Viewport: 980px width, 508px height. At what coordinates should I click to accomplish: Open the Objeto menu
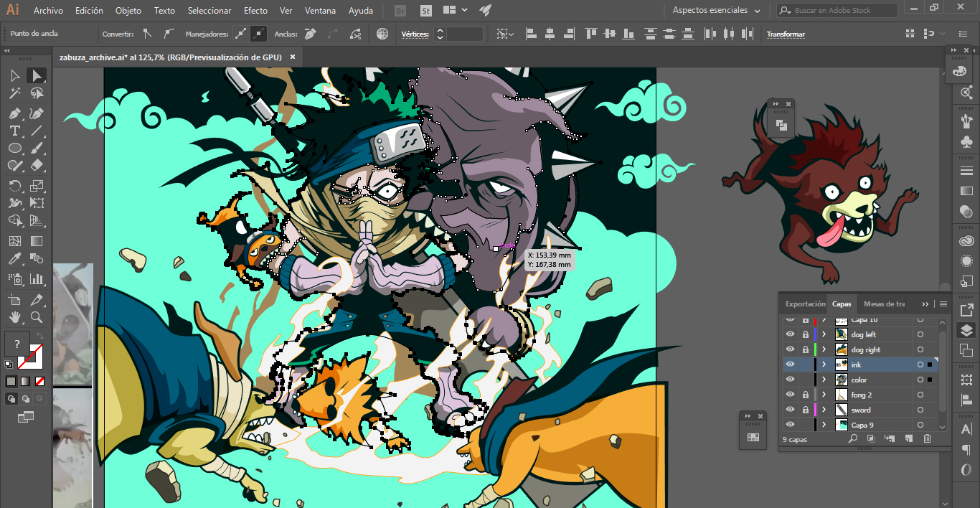pyautogui.click(x=128, y=11)
